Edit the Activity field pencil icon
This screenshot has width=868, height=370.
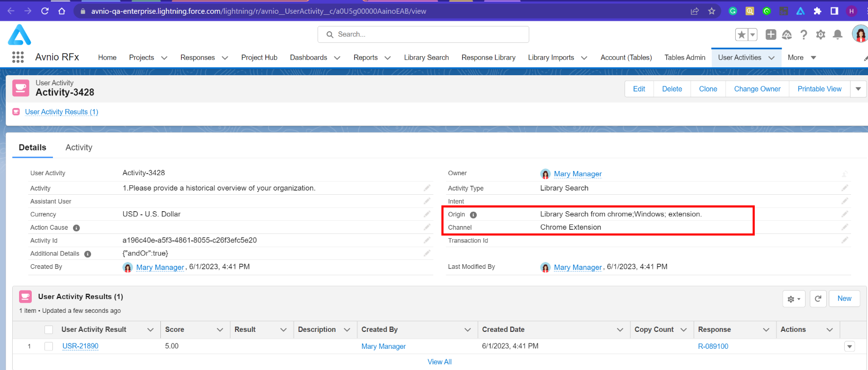(x=427, y=188)
